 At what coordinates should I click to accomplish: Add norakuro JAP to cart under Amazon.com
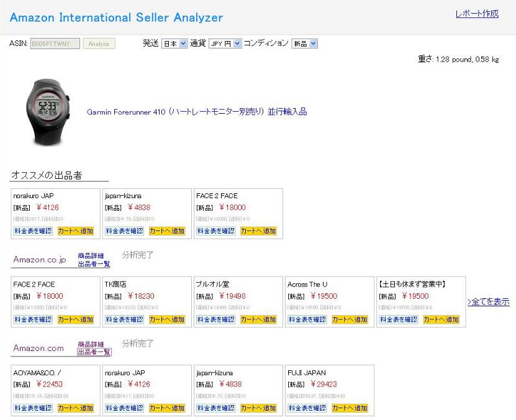[167, 408]
